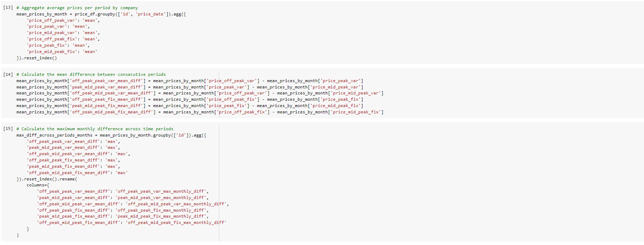Click the }).reset_index() line in cell 13
This screenshot has height=245, width=644.
pos(36,58)
